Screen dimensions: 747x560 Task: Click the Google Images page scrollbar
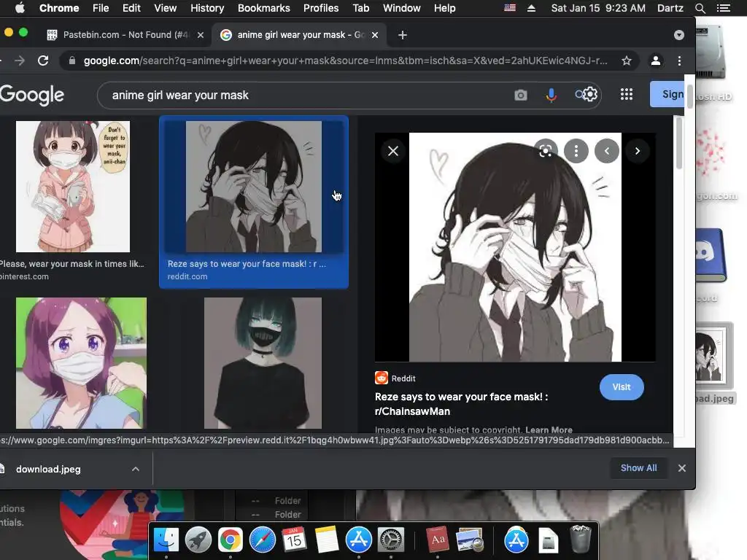pos(679,143)
